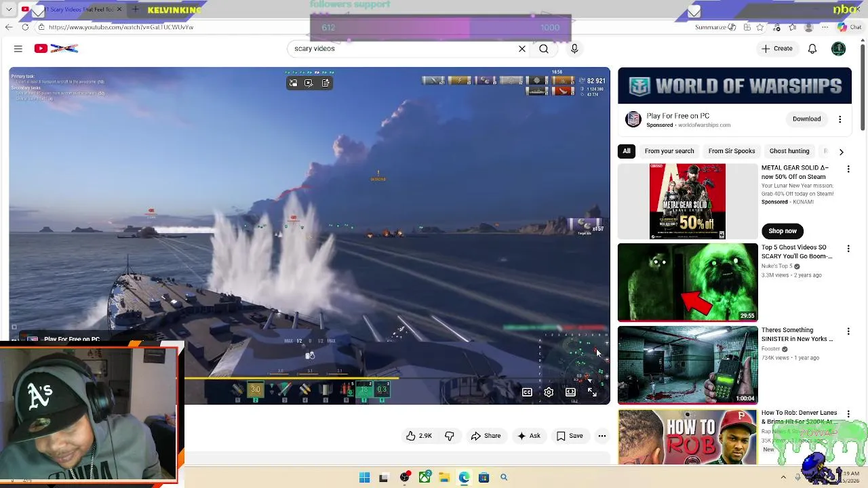The width and height of the screenshot is (868, 488).
Task: Dislike the video with thumbs down
Action: click(449, 436)
